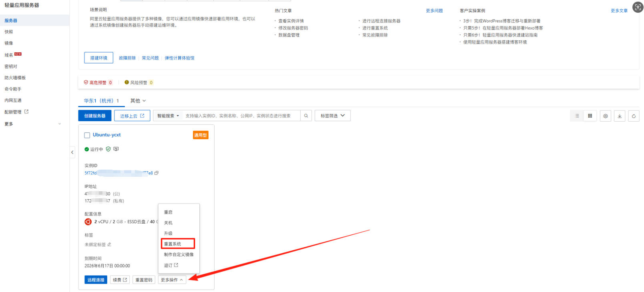Click the search magnifier icon

point(306,116)
